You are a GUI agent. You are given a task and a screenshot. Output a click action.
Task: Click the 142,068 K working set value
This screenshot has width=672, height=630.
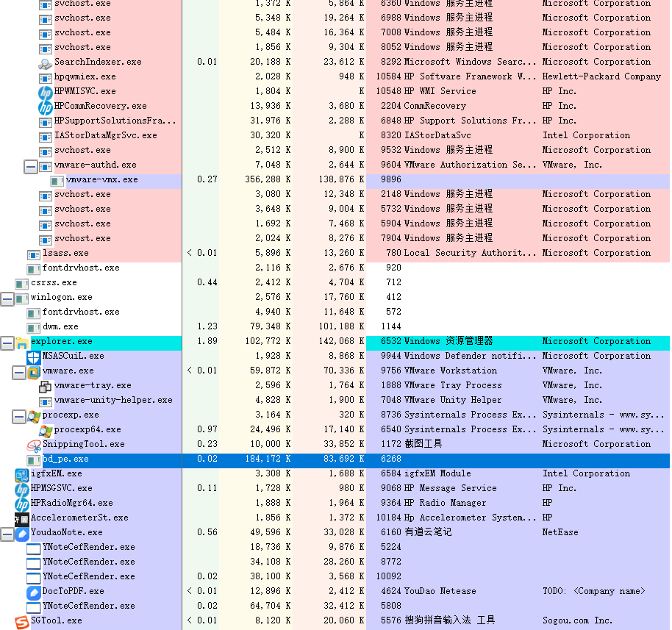[x=341, y=342]
